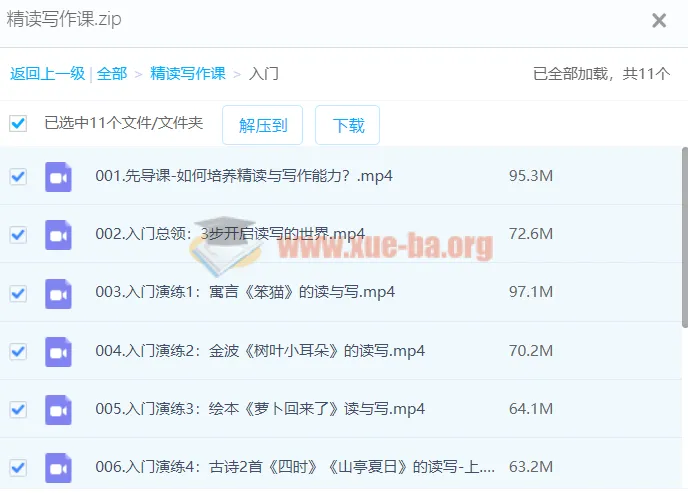688x493 pixels.
Task: Open 精读写作课 folder in breadcrumb
Action: pyautogui.click(x=188, y=73)
